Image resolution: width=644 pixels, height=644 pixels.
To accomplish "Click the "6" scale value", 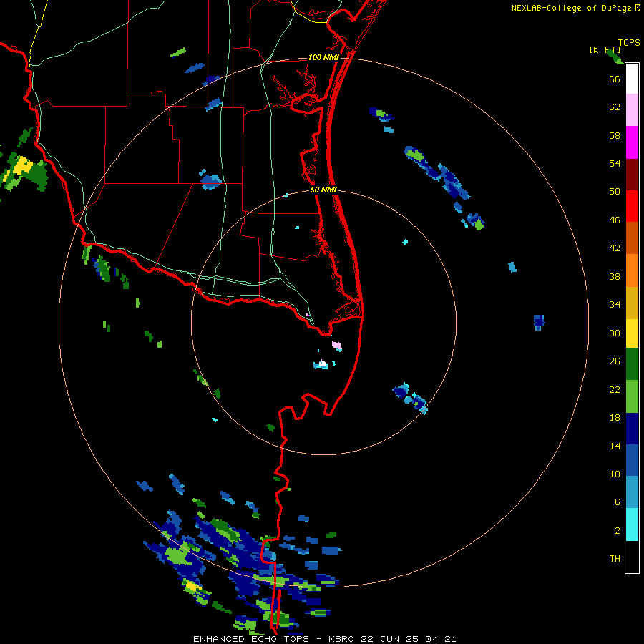I will (x=618, y=502).
